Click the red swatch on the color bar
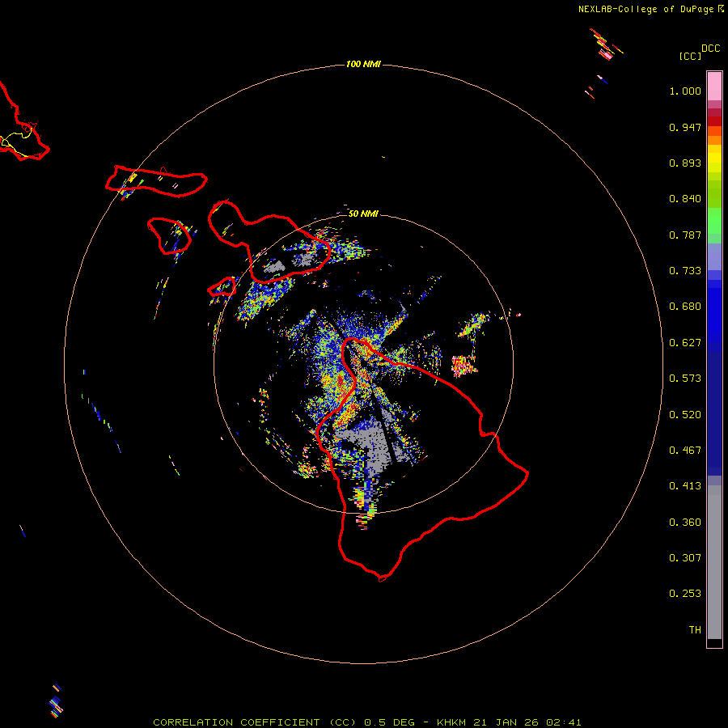 [x=714, y=121]
